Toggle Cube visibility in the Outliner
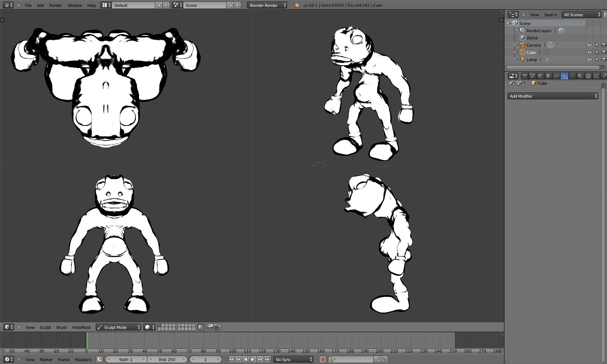This screenshot has height=364, width=607. pos(590,52)
